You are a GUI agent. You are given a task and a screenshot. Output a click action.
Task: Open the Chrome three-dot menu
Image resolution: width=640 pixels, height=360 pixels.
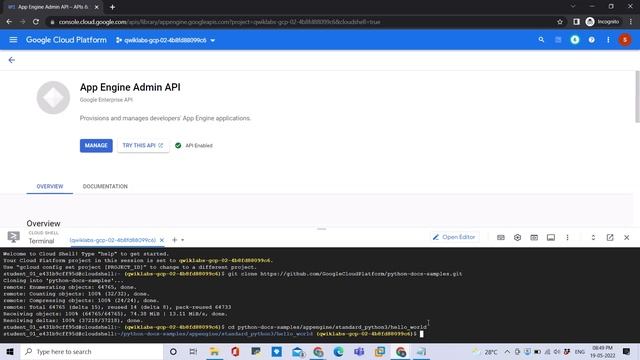(x=631, y=22)
